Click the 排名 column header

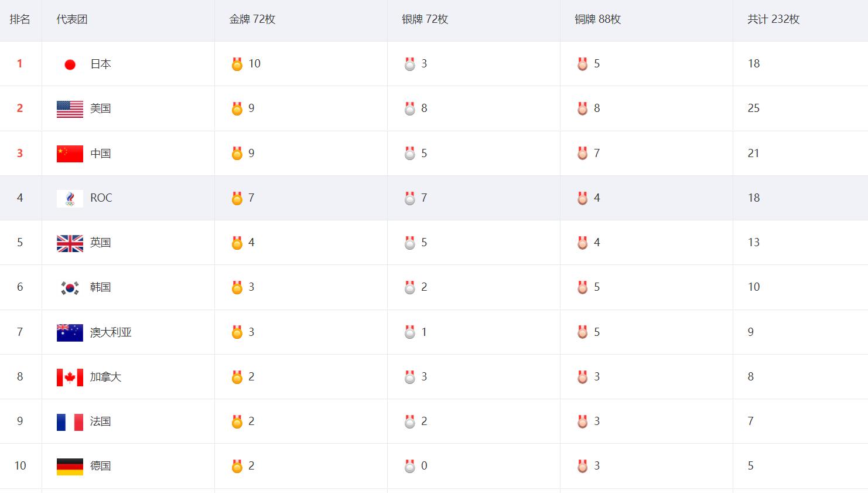20,19
